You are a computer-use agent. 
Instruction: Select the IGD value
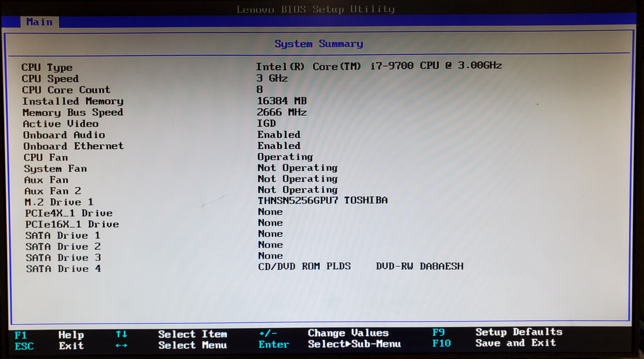[266, 123]
